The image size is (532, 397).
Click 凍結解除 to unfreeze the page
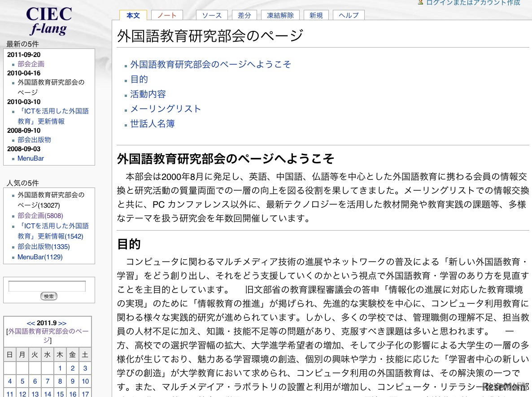[x=280, y=15]
